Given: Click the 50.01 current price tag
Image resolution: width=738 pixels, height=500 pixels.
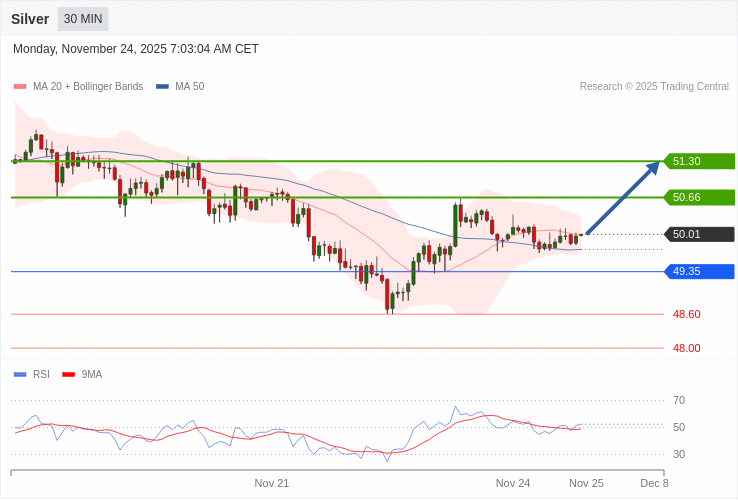Looking at the screenshot, I should (x=699, y=234).
